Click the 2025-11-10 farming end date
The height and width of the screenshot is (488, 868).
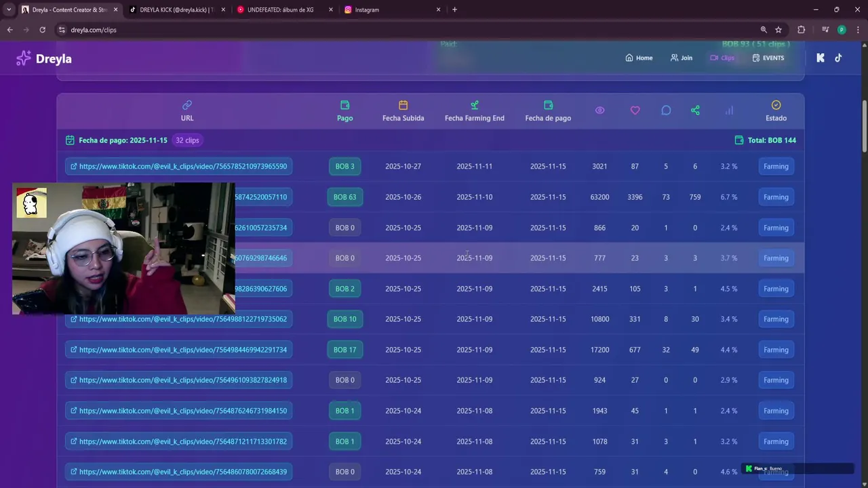tap(475, 197)
